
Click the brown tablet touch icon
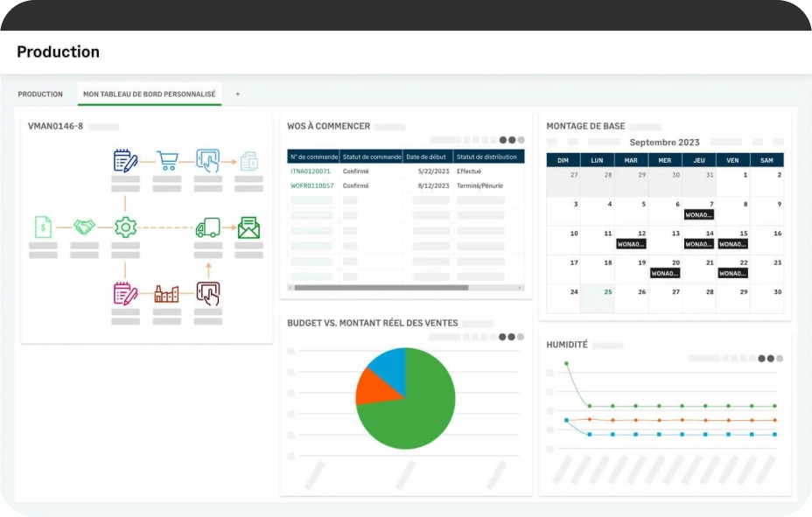click(207, 293)
